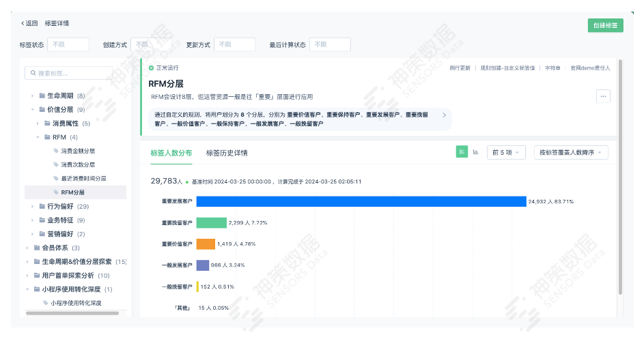The image size is (644, 337).
Task: Switch to horizontal bar chart view icon
Action: click(x=462, y=152)
